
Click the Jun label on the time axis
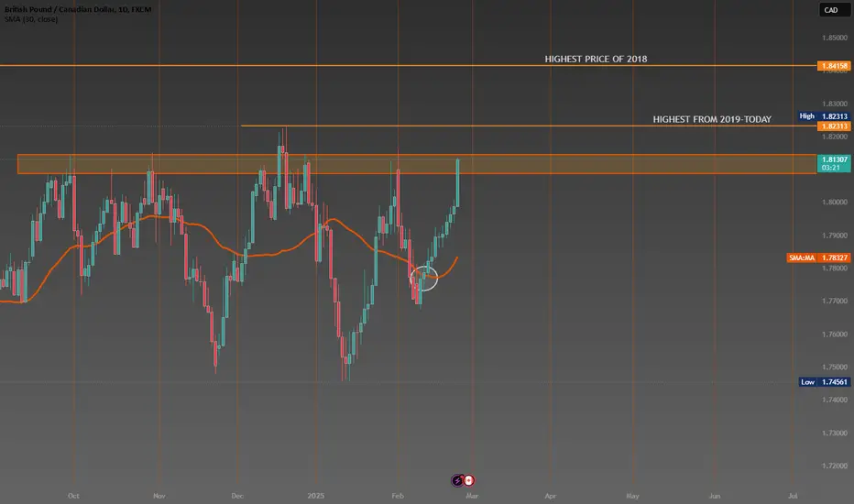(715, 496)
